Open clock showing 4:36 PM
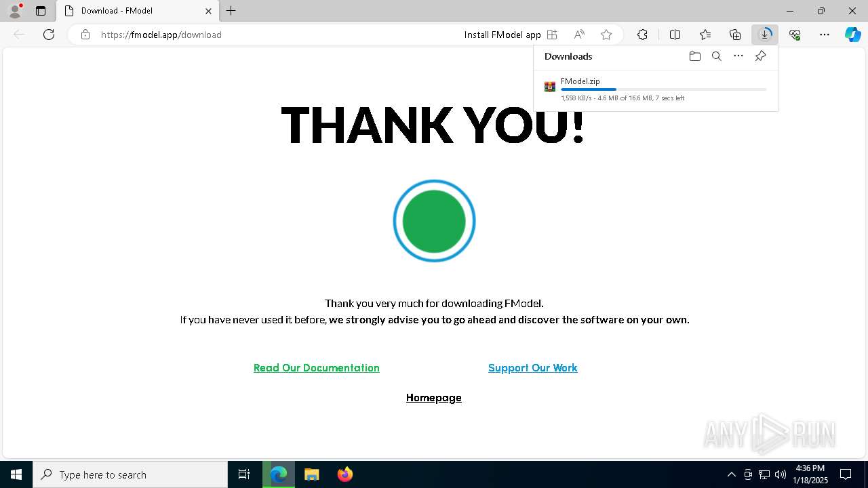This screenshot has height=488, width=868. pyautogui.click(x=810, y=474)
